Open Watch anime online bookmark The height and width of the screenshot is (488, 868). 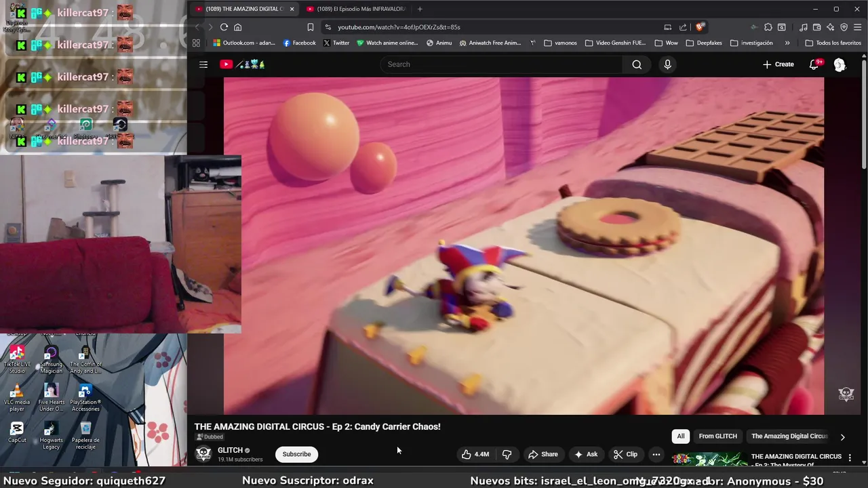[x=387, y=43]
